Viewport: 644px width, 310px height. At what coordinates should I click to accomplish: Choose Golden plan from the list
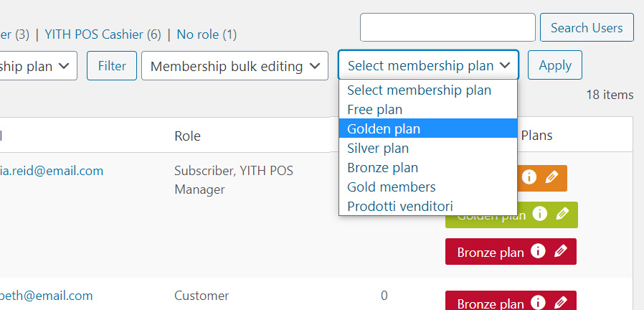[x=428, y=128]
